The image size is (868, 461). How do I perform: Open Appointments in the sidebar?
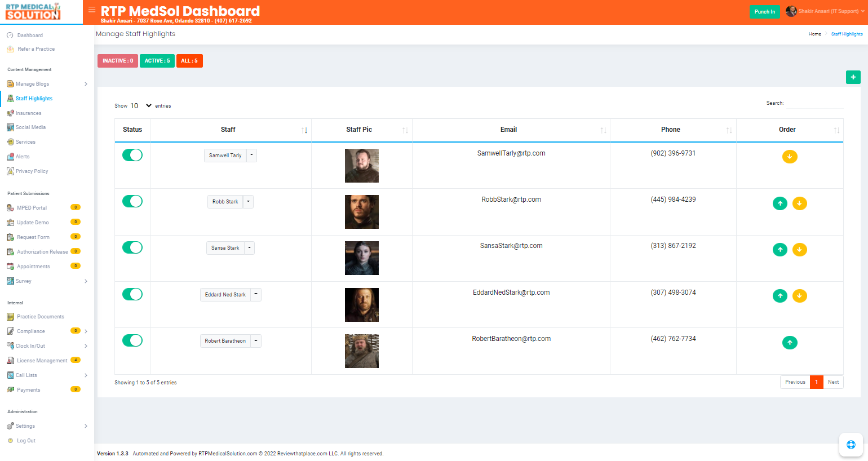[x=33, y=267]
